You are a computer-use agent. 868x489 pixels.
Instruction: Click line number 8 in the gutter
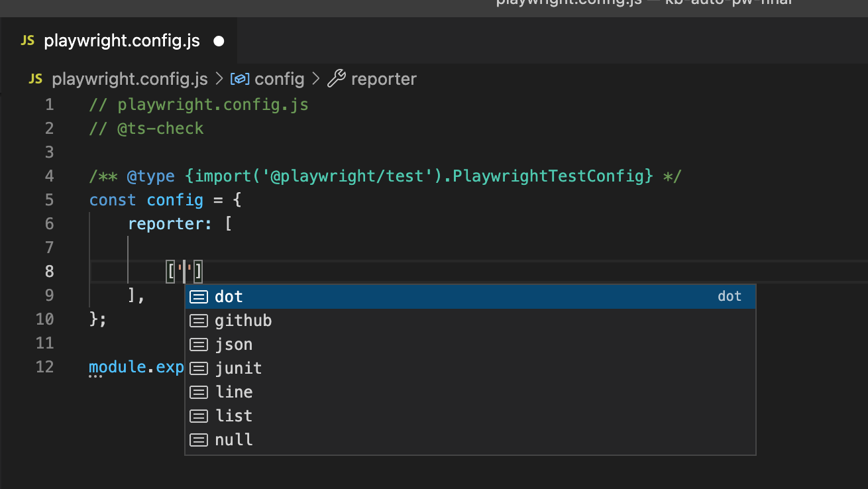[x=49, y=271]
